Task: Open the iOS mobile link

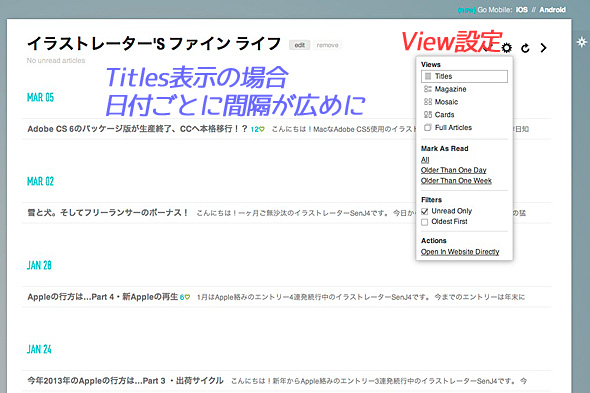Action: click(522, 10)
